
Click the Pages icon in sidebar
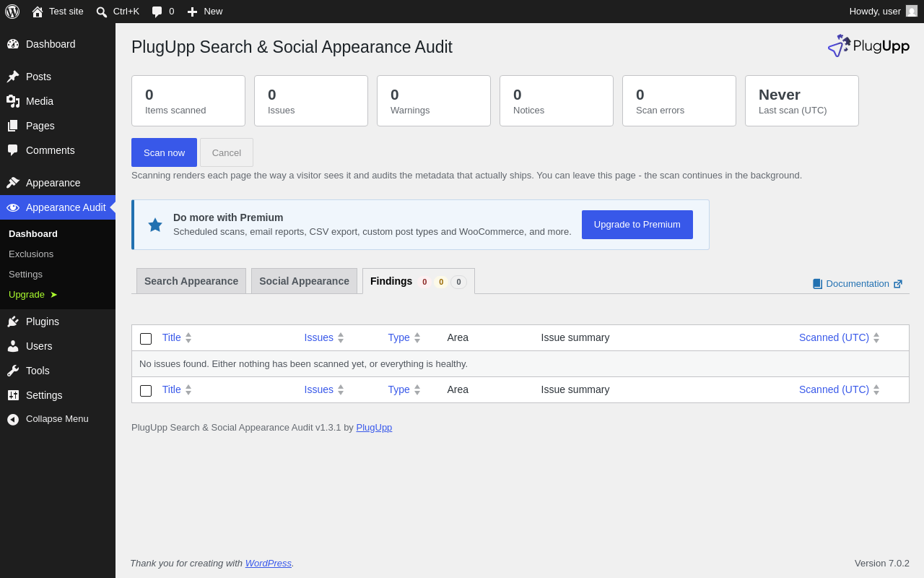[13, 126]
